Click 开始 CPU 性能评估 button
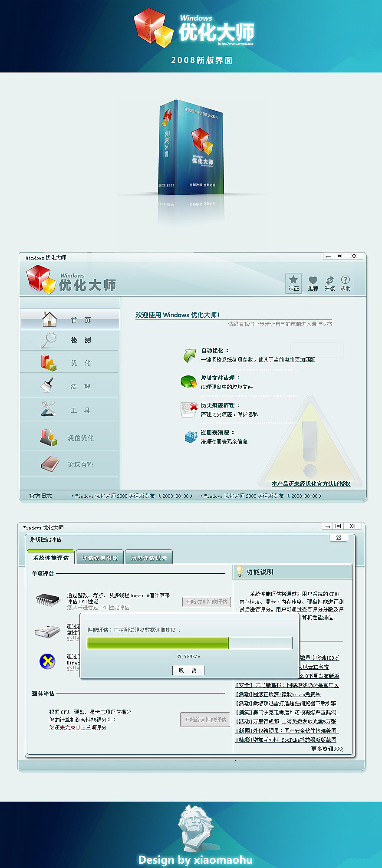Screen dimensions: 382x868 click(206, 602)
